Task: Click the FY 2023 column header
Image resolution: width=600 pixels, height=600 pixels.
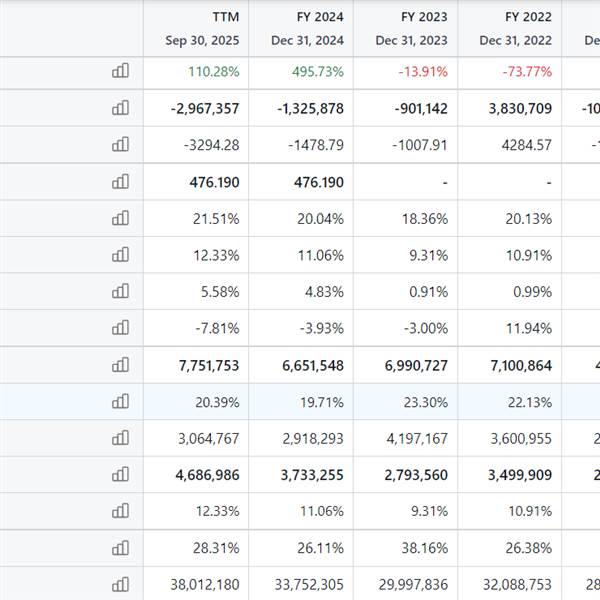Action: point(423,17)
